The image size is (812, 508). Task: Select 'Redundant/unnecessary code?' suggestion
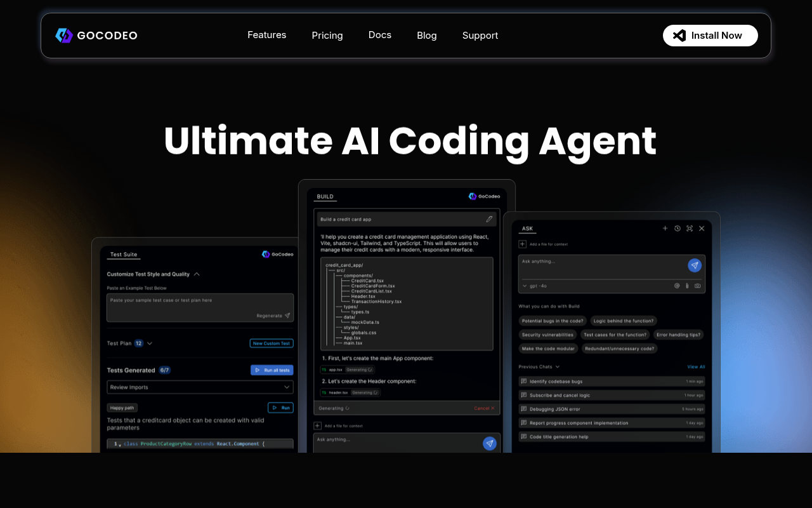point(620,349)
